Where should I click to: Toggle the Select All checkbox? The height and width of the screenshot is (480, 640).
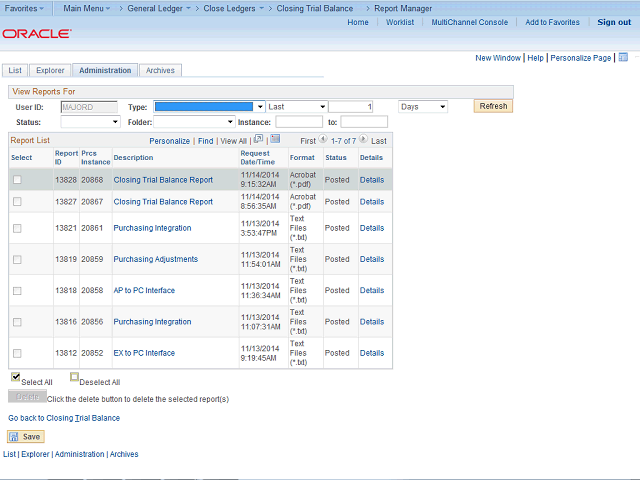coord(16,378)
